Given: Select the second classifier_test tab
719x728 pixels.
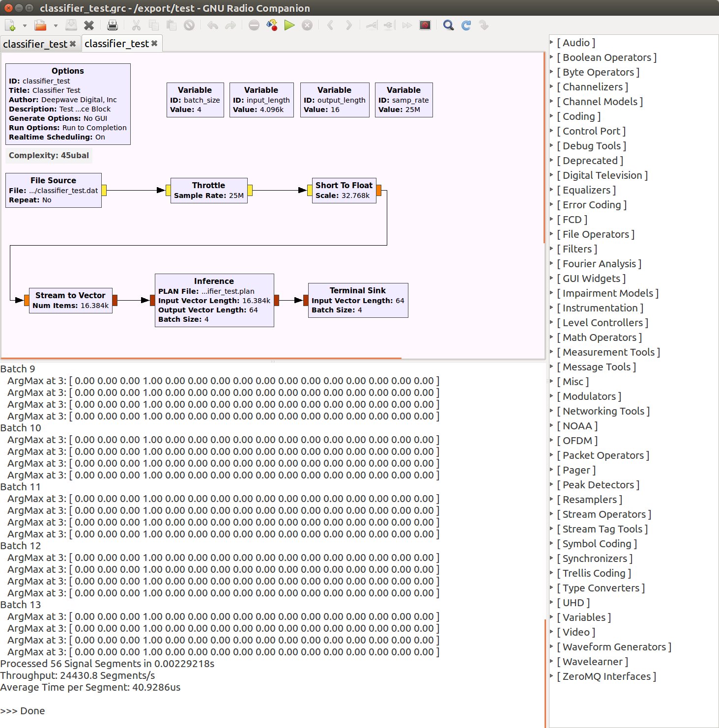Looking at the screenshot, I should point(116,44).
